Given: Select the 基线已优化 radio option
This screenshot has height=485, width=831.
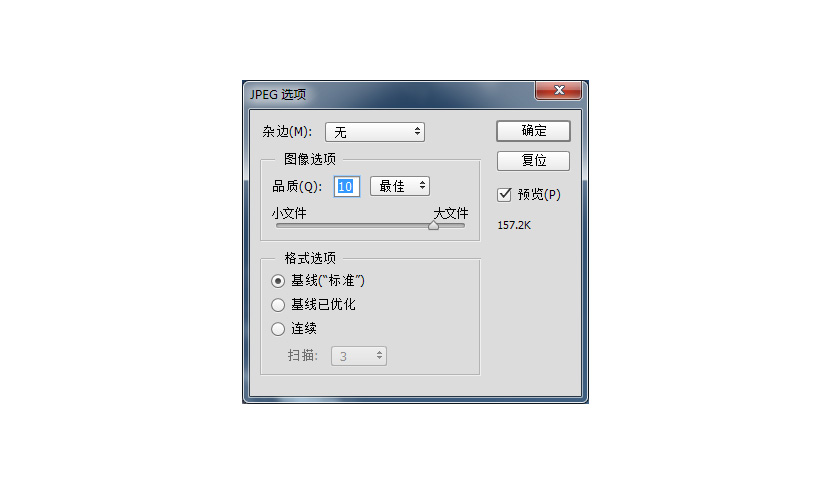Looking at the screenshot, I should coord(278,305).
